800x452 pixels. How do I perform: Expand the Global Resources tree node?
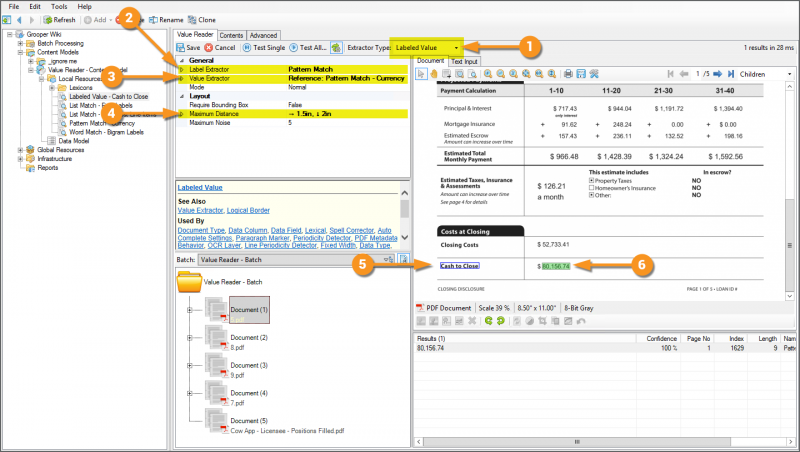tap(22, 150)
